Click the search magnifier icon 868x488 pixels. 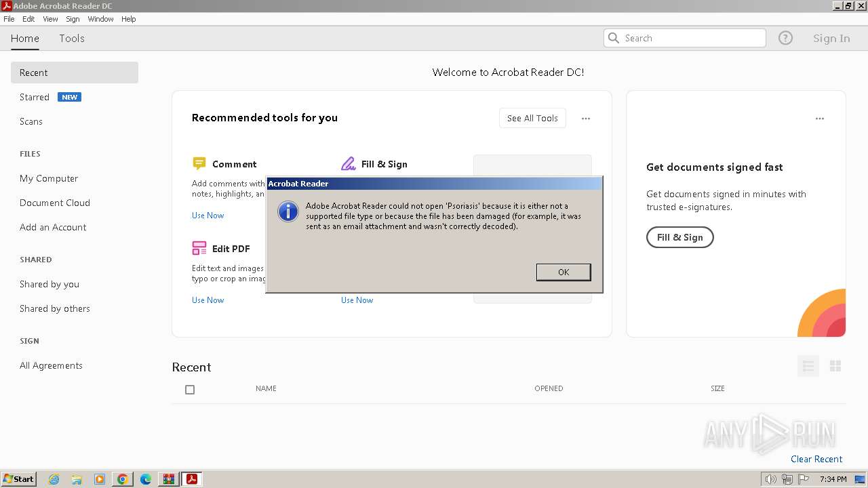614,38
